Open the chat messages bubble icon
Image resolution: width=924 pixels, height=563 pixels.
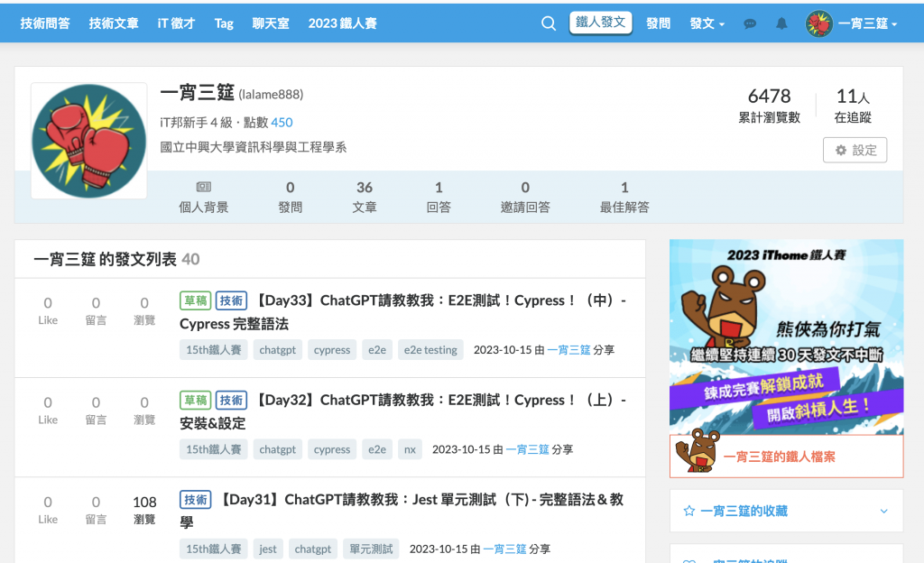[750, 23]
